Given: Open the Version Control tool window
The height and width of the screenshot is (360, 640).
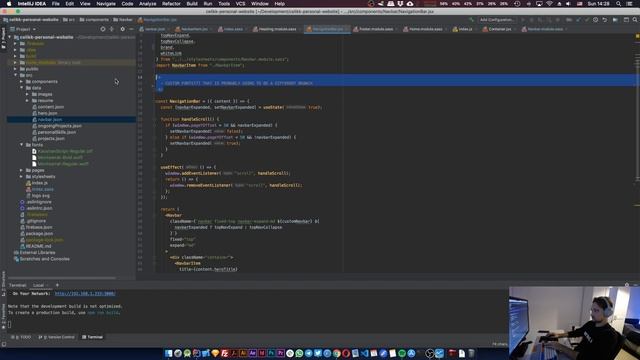Looking at the screenshot, I should click(57, 337).
